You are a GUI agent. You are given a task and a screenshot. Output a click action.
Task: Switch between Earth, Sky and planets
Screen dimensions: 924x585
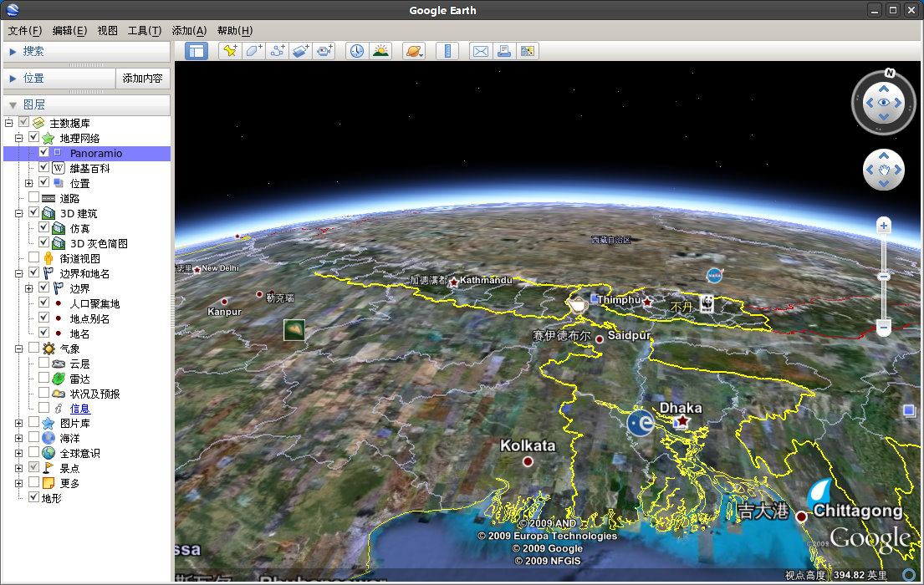(414, 51)
